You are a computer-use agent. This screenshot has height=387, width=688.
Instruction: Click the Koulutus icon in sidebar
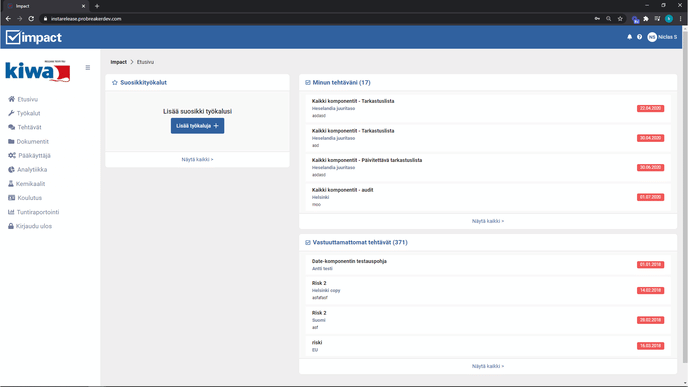(11, 198)
